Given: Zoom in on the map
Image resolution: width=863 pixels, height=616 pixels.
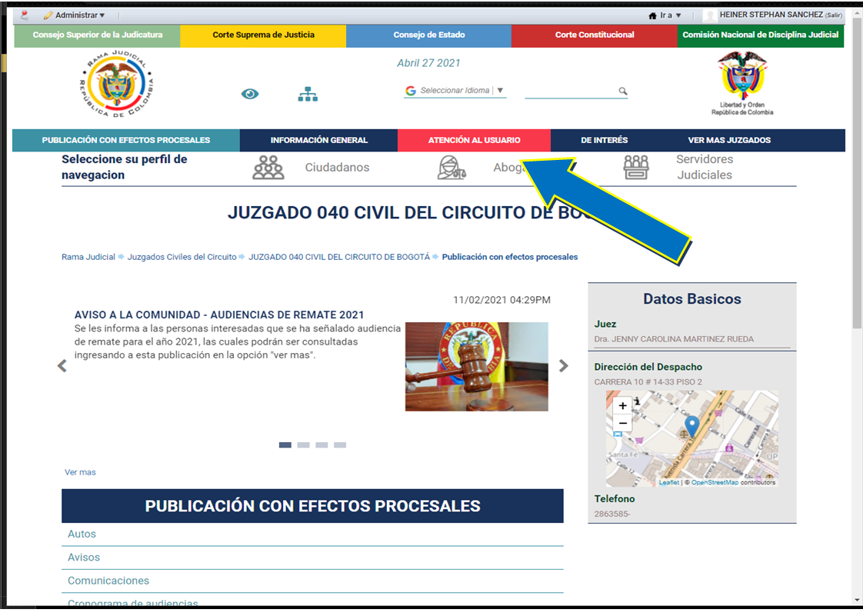Looking at the screenshot, I should pyautogui.click(x=622, y=406).
